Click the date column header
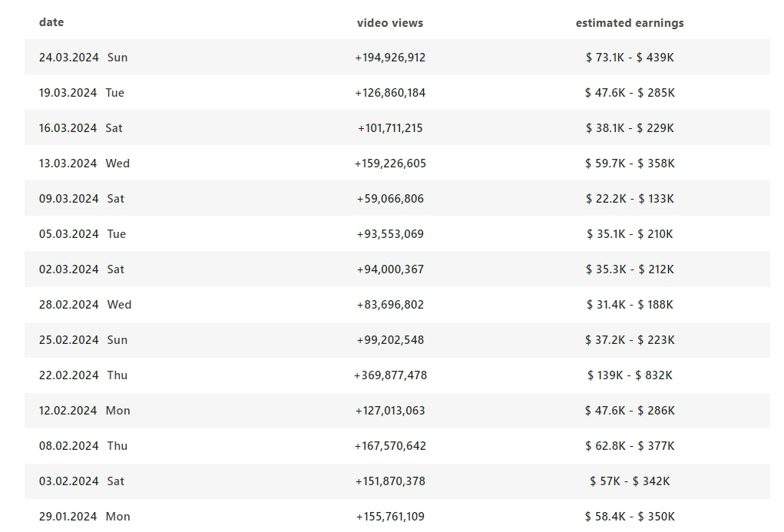The height and width of the screenshot is (532, 784). (51, 22)
